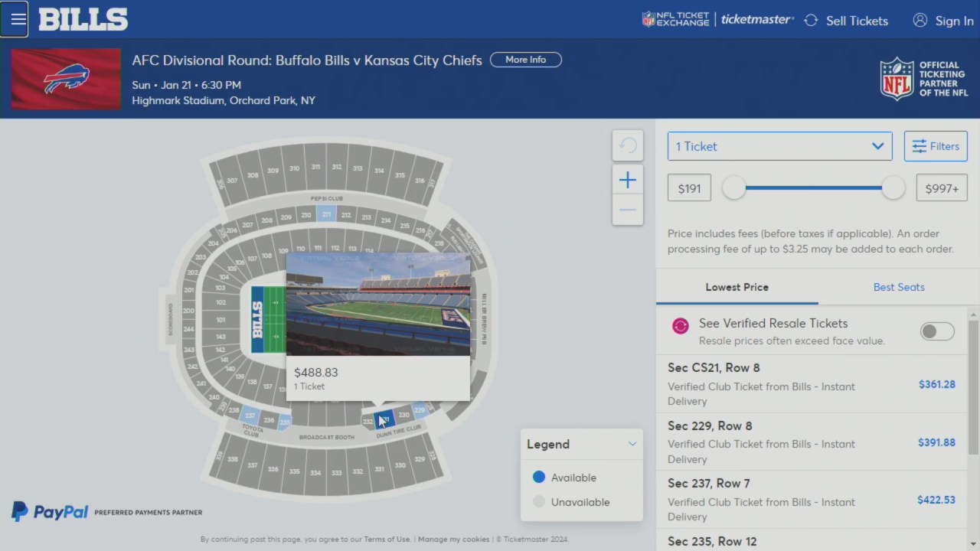Reset the seat map view
Image resolution: width=980 pixels, height=551 pixels.
click(x=627, y=145)
